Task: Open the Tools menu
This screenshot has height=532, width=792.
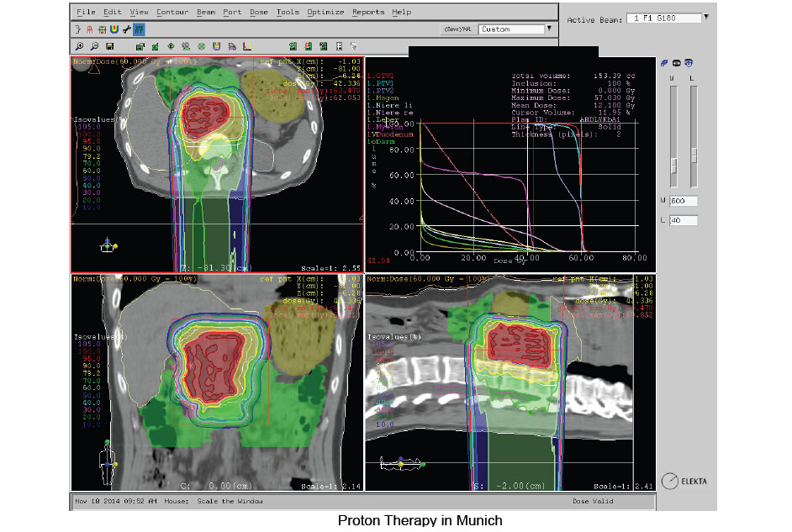Action: [x=288, y=12]
